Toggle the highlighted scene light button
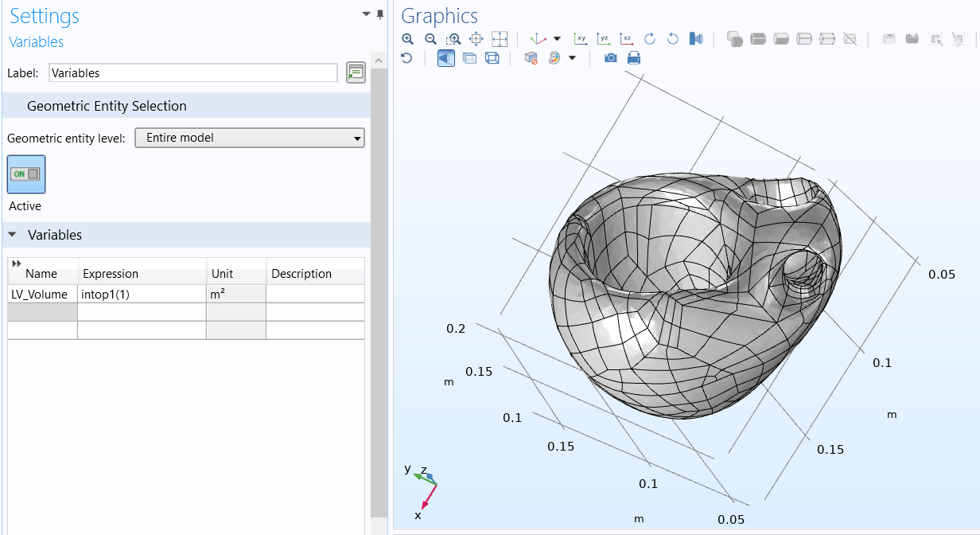The width and height of the screenshot is (980, 535). [x=446, y=58]
